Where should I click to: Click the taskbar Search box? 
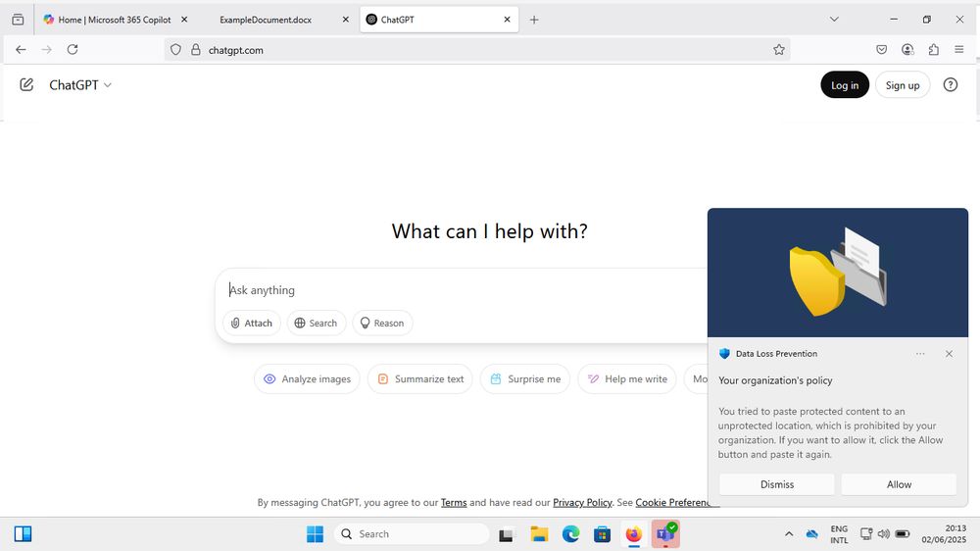click(x=412, y=534)
